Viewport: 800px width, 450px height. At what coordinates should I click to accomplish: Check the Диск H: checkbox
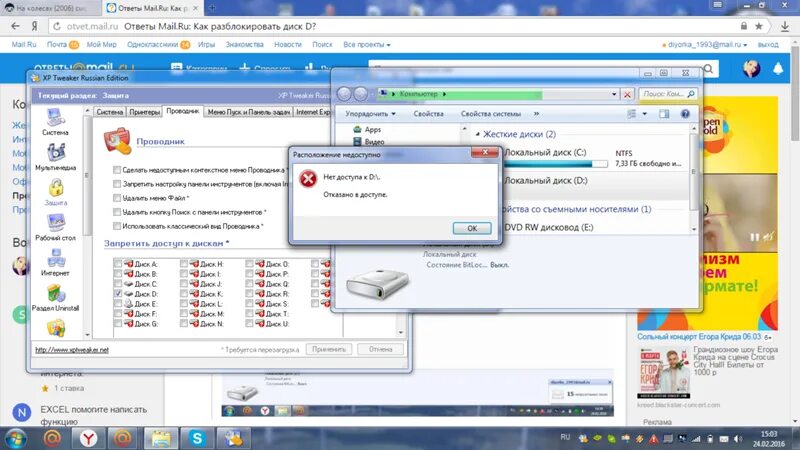coord(184,264)
